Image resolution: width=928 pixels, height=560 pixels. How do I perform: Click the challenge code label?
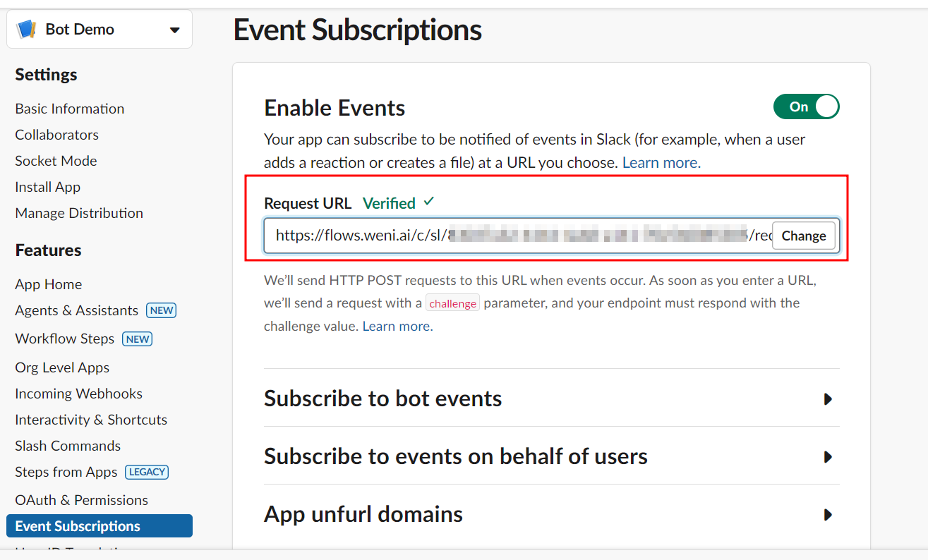[x=452, y=303]
